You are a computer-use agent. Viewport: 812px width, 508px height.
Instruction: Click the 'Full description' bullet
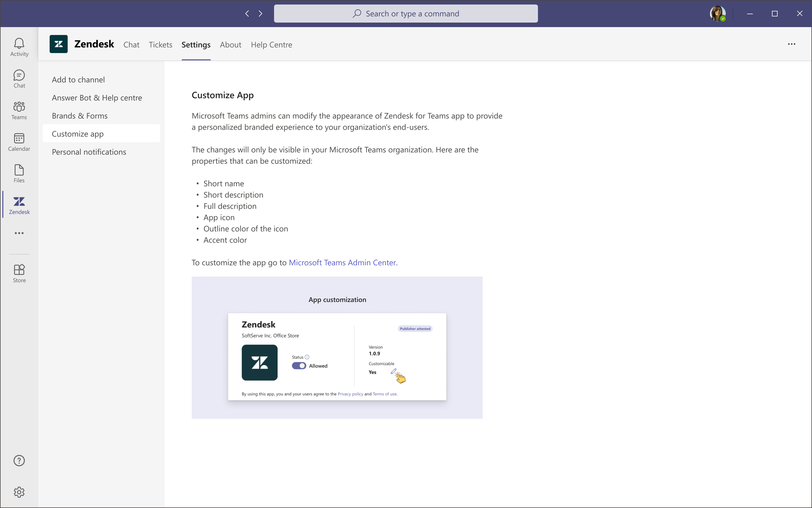click(x=230, y=206)
